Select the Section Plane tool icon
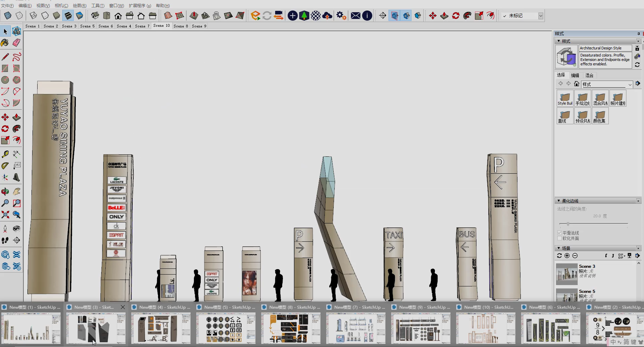The image size is (644, 347). click(383, 16)
